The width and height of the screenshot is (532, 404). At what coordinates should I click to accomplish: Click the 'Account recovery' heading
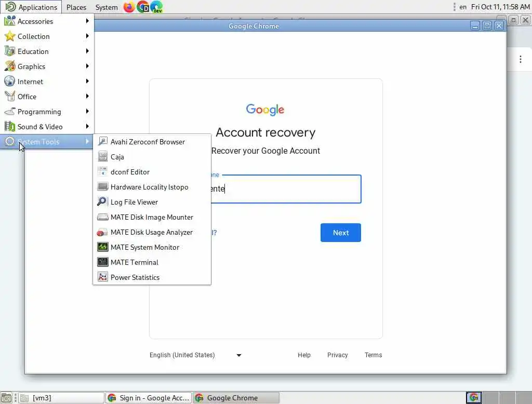[265, 132]
